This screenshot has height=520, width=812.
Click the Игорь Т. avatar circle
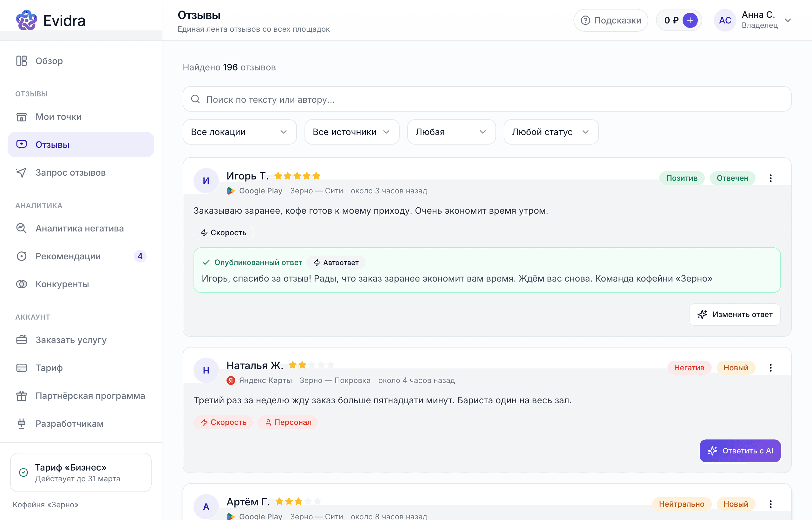point(206,181)
